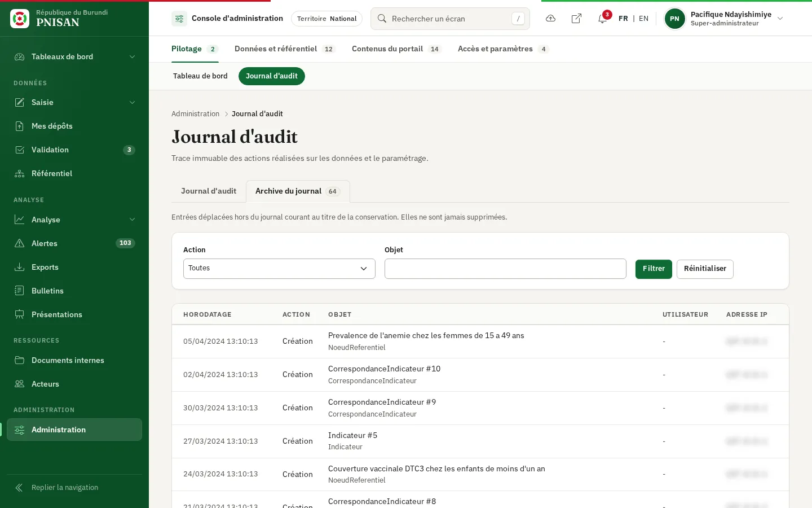Go to Validation in sidebar
Screen dimensions: 812x508
click(74, 150)
